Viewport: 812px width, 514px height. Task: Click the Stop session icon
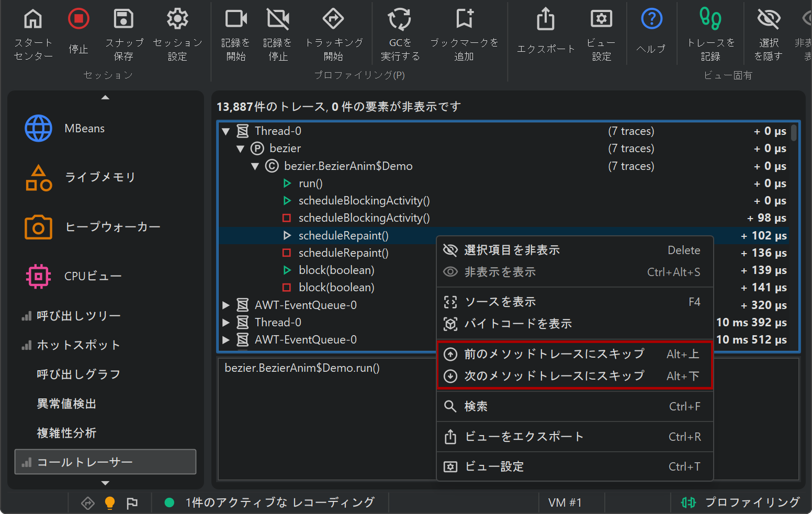click(78, 20)
